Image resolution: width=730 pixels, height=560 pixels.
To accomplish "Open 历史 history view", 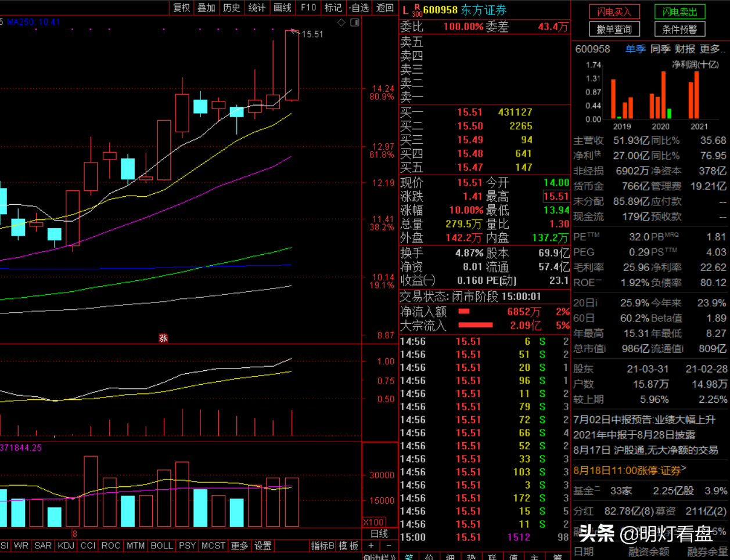I will (231, 8).
